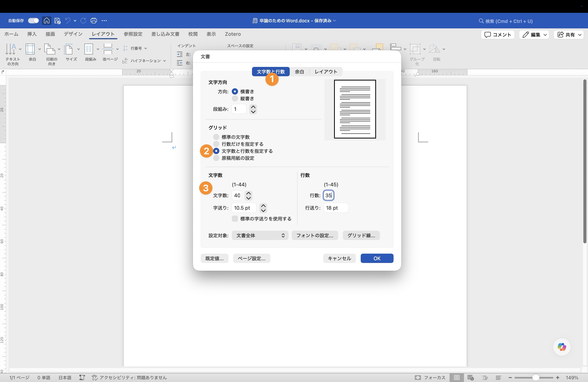
Task: Select the 縦書き radio button
Action: pos(234,98)
